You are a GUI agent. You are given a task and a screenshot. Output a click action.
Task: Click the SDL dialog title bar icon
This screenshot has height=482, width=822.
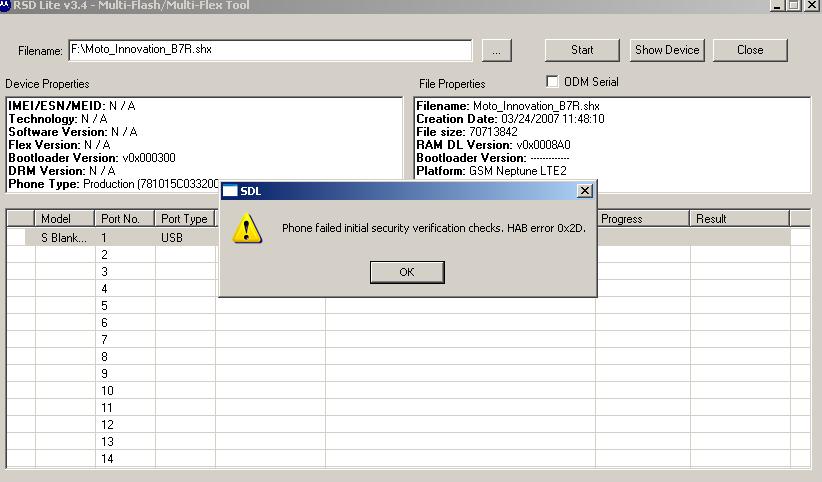click(x=230, y=191)
